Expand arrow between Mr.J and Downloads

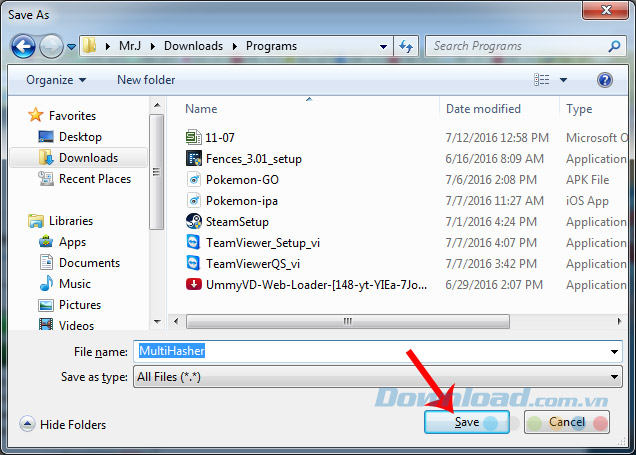tap(153, 46)
